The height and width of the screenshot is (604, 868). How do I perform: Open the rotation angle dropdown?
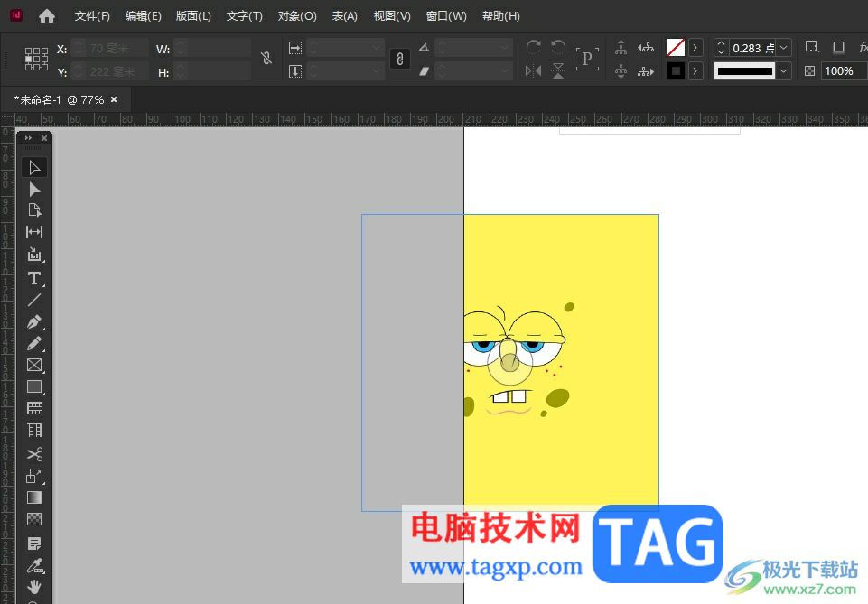tap(504, 48)
